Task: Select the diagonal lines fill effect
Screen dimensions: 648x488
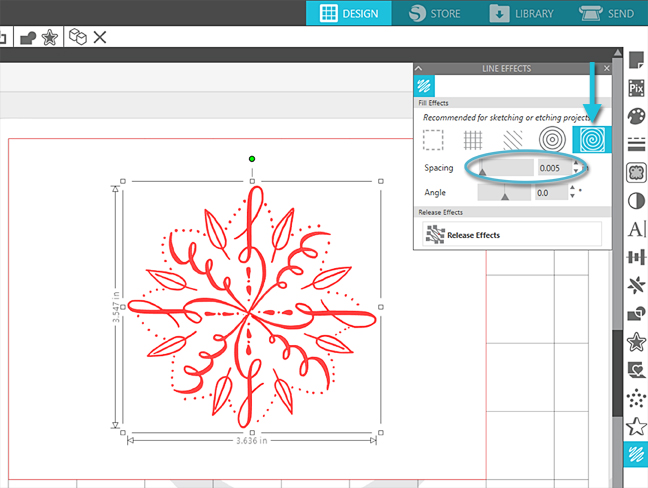Action: point(513,140)
